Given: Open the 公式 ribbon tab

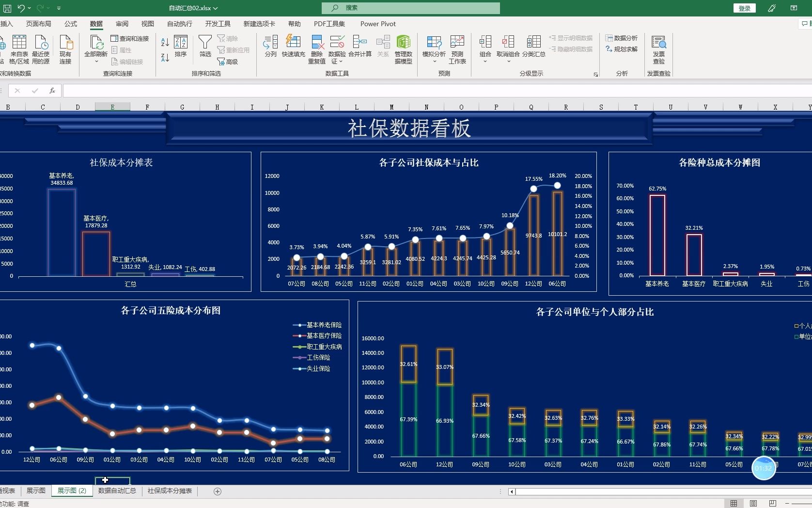Looking at the screenshot, I should (x=71, y=24).
